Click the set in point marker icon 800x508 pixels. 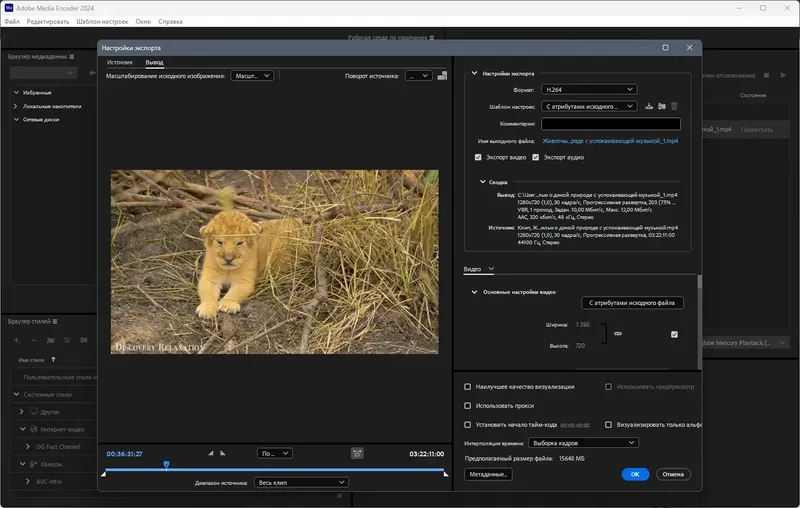click(211, 453)
